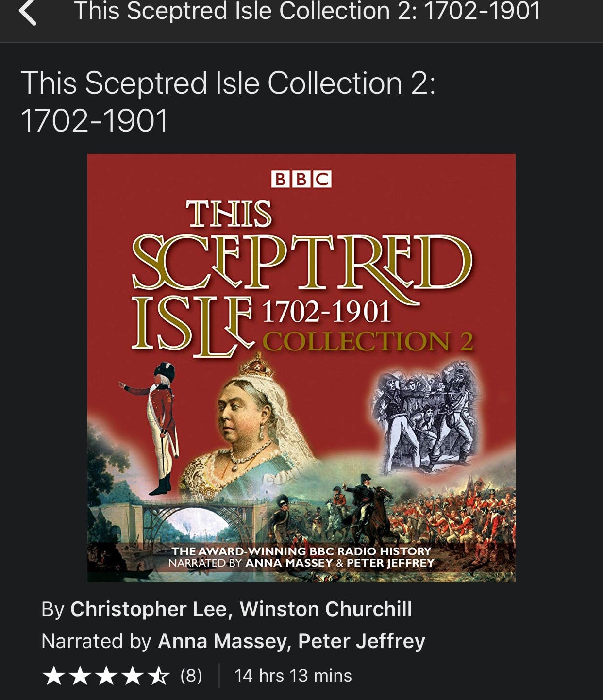Viewport: 603px width, 700px height.
Task: Open the (8) reviews count
Action: pos(191,676)
